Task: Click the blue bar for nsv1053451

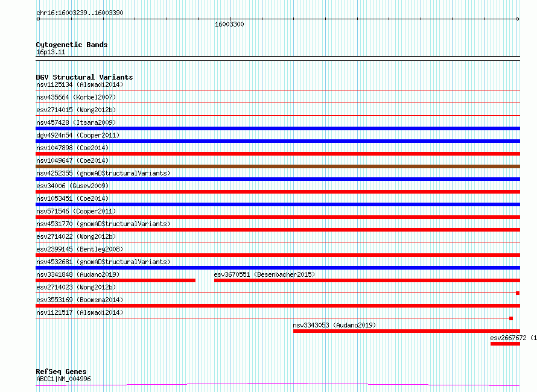Action: click(x=278, y=204)
